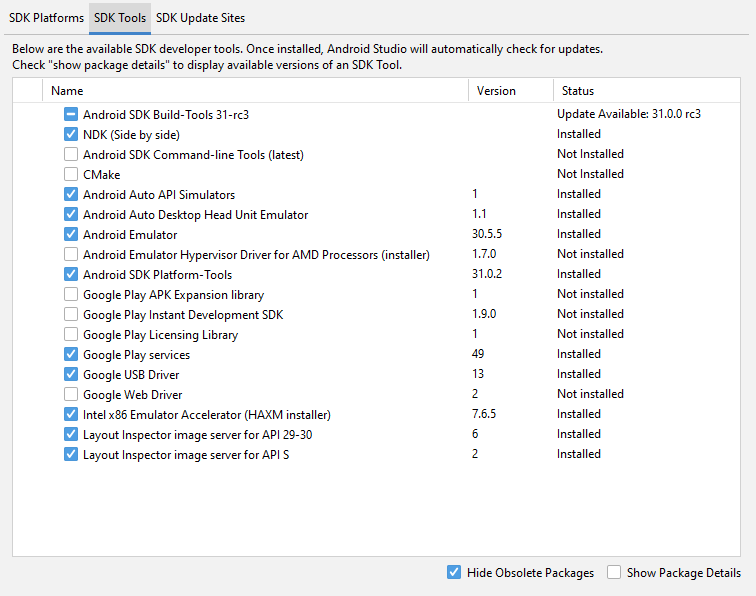Click version '13' of Google USB Driver
This screenshot has height=596, width=756.
coord(478,374)
